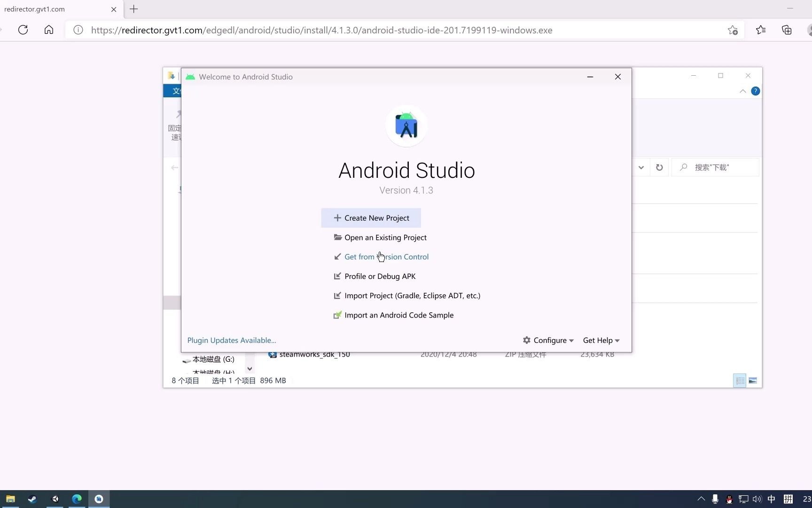Viewport: 812px width, 508px height.
Task: Switch Explorer to large icons view
Action: point(753,381)
